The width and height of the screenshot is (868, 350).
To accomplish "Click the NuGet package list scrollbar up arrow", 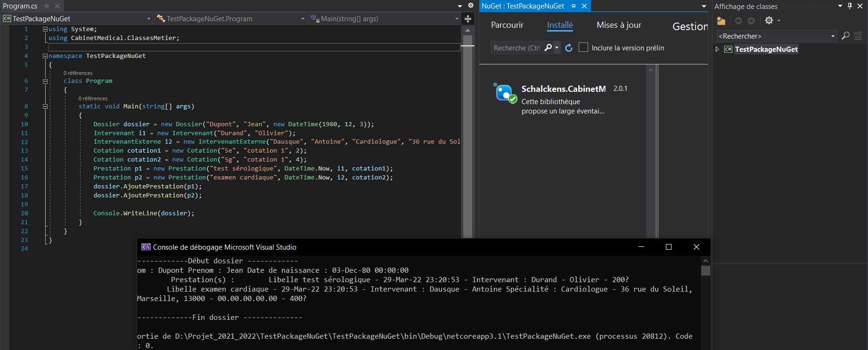I will coord(651,70).
